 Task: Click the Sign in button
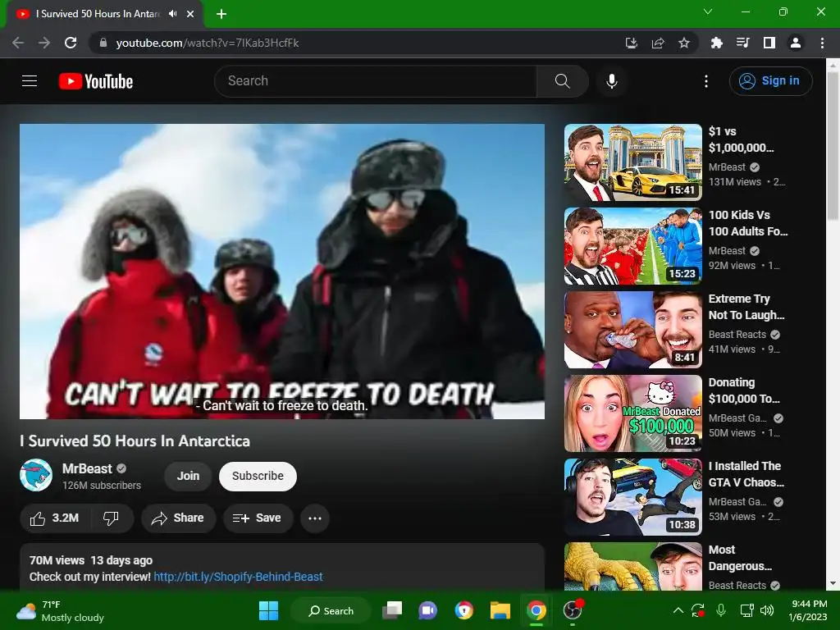(x=770, y=81)
